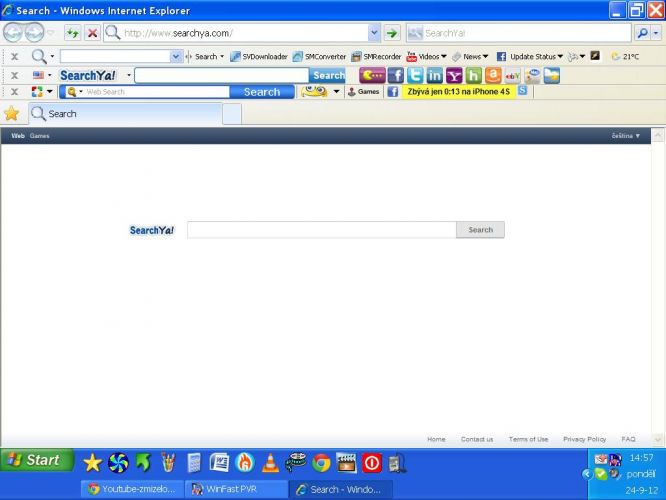Open SMRecorder from the toolbar
666x500 pixels.
(376, 56)
